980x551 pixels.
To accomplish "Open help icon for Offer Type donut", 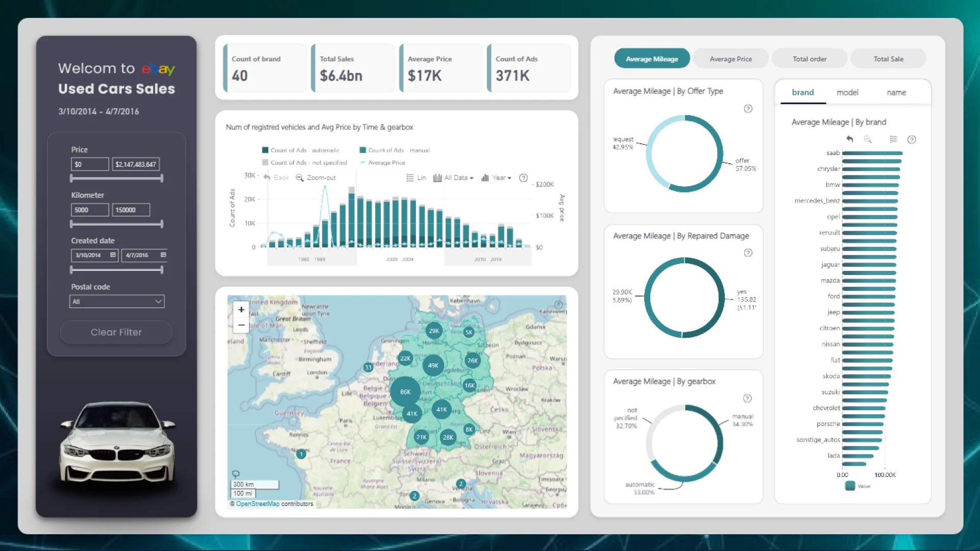I will coord(748,109).
